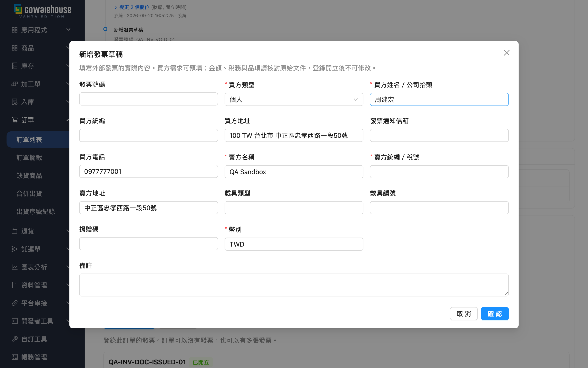Click the gowarehouse logo
588x368 pixels.
click(42, 11)
